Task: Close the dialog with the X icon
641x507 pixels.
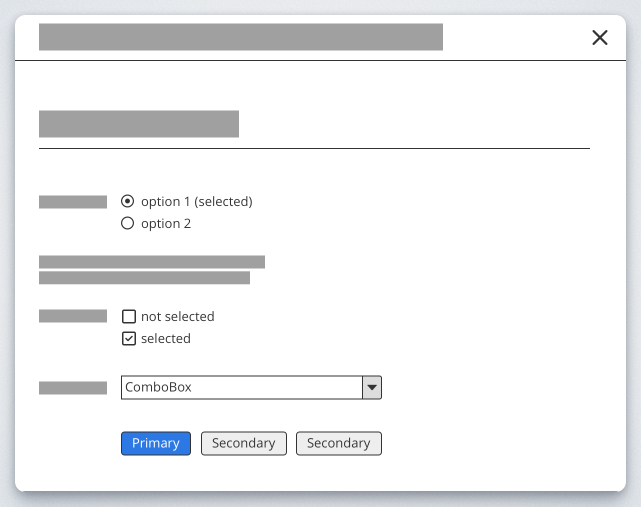Action: pyautogui.click(x=600, y=38)
